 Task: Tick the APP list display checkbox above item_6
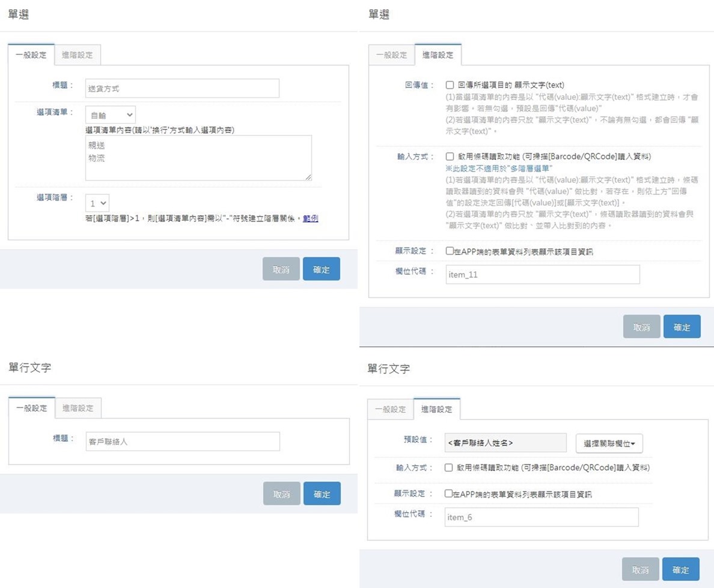point(448,494)
